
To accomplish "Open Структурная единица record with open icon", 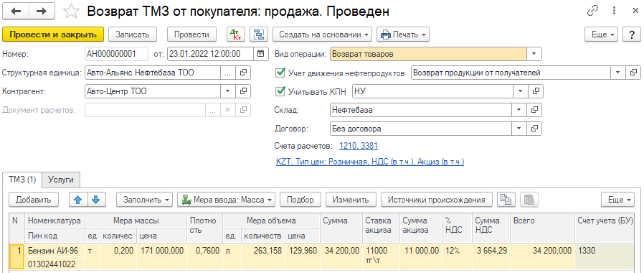I will 243,73.
